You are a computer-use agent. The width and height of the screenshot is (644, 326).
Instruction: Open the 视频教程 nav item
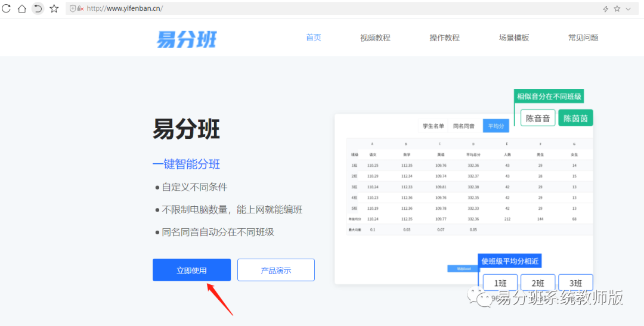[375, 38]
